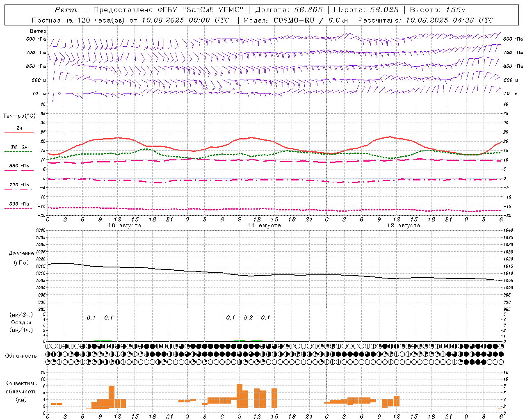The width and height of the screenshot is (525, 420).
Task: Click the Модель COSMO-RU / 6.6км text
Action: coord(296,20)
